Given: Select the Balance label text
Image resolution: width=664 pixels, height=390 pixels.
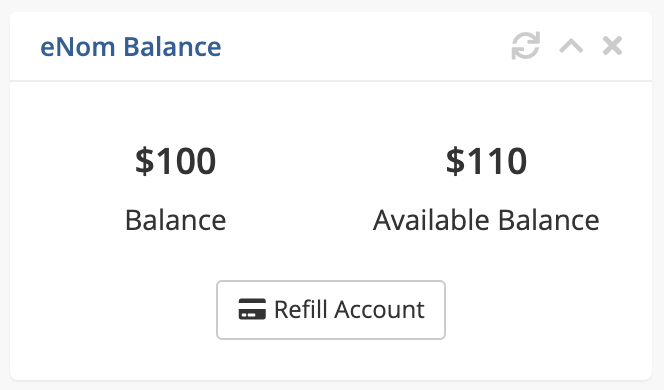Looking at the screenshot, I should (175, 220).
